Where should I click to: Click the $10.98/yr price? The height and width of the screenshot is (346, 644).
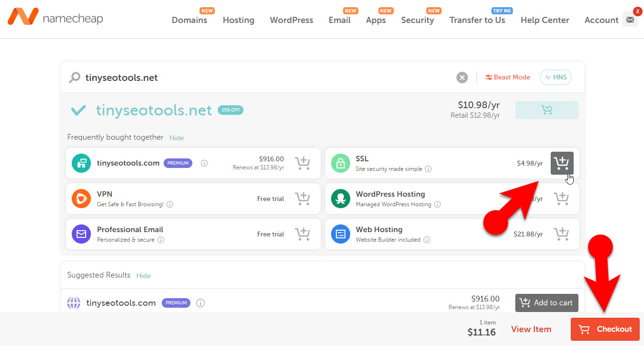[479, 106]
